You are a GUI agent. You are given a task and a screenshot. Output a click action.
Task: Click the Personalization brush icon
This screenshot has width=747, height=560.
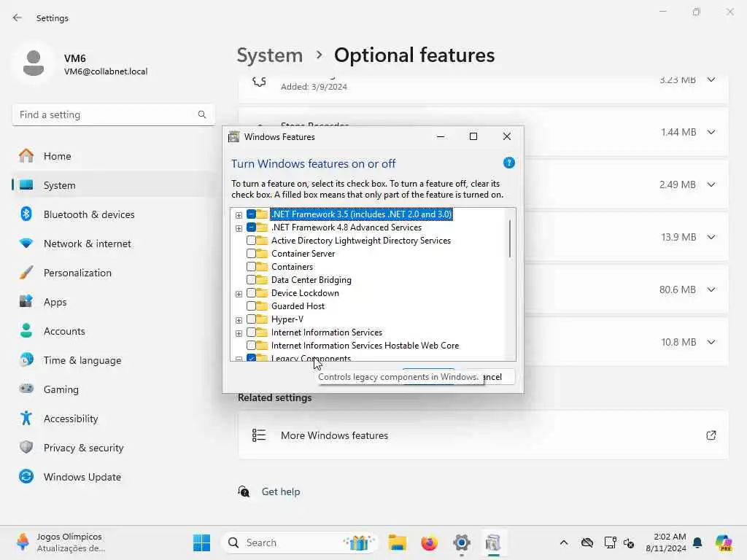point(26,273)
